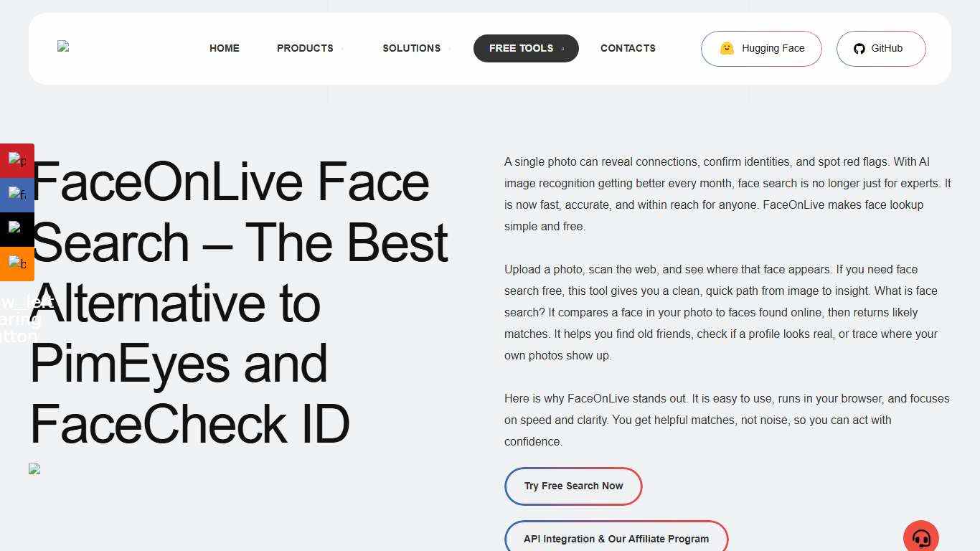Click the orange Blogger share icon

[x=17, y=263]
